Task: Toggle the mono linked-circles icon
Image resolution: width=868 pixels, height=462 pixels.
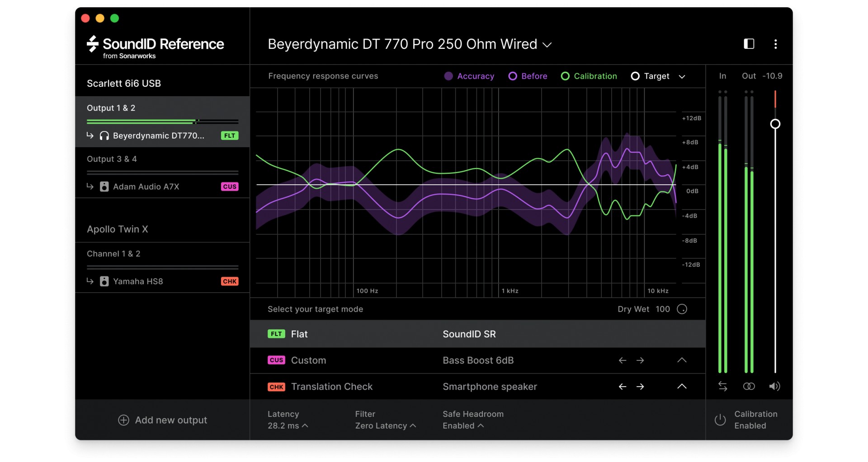Action: (x=749, y=386)
